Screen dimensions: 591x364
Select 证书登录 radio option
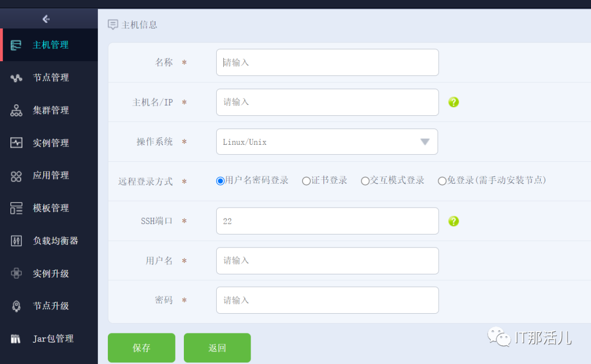point(306,181)
